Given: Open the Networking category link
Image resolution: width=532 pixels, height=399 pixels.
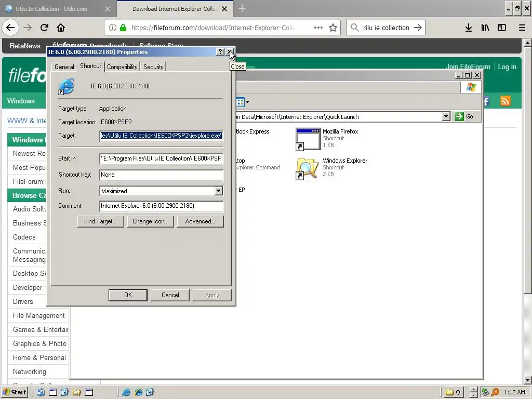Looking at the screenshot, I should click(30, 371).
